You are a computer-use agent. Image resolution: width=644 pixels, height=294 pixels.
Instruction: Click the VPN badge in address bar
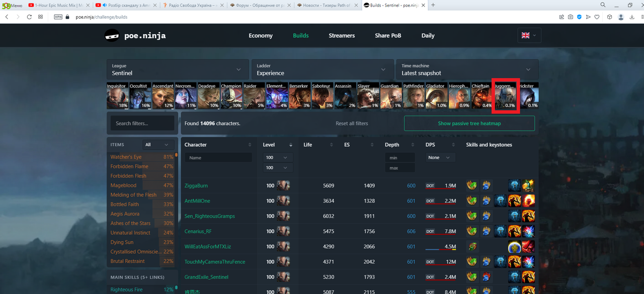coord(58,17)
